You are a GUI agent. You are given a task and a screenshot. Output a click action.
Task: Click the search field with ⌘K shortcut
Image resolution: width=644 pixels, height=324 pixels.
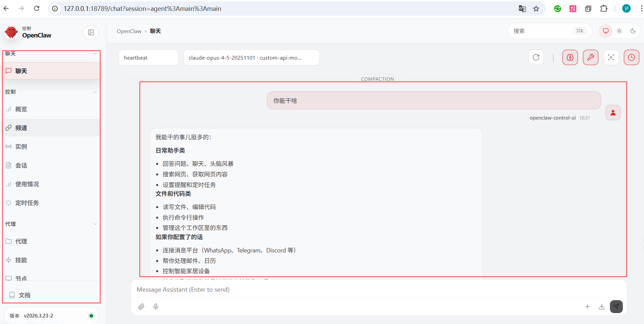coord(549,31)
